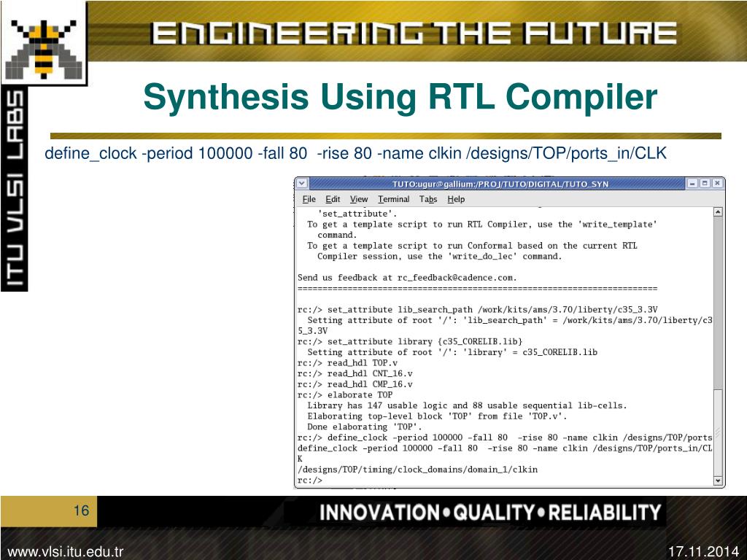This screenshot has width=747, height=560.
Task: Open the terminal window menu dropdown icon
Action: (302, 183)
